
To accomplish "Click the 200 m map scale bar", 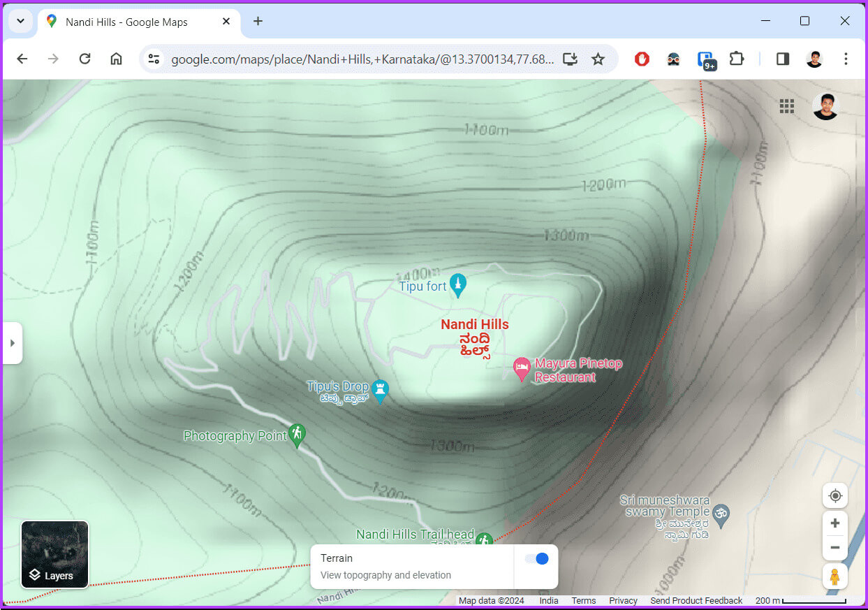I will 801,601.
